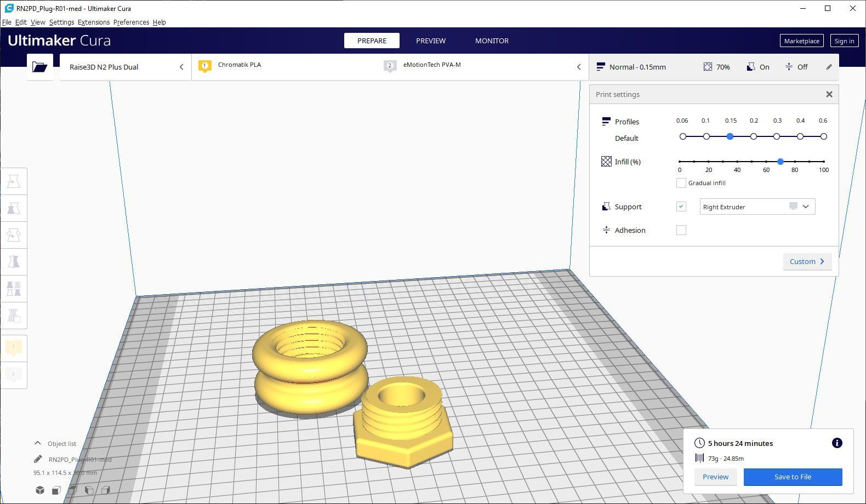Viewport: 866px width, 504px height.
Task: Open the Marketplace
Action: pyautogui.click(x=801, y=41)
